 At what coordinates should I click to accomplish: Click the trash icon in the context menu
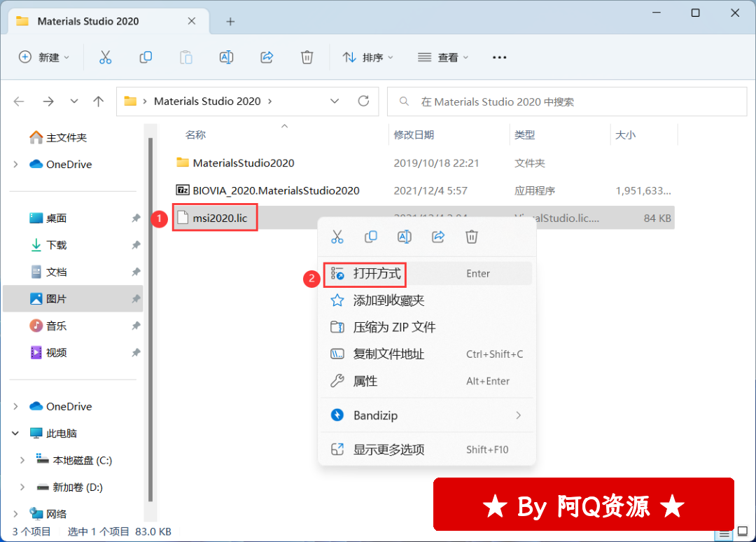point(472,237)
